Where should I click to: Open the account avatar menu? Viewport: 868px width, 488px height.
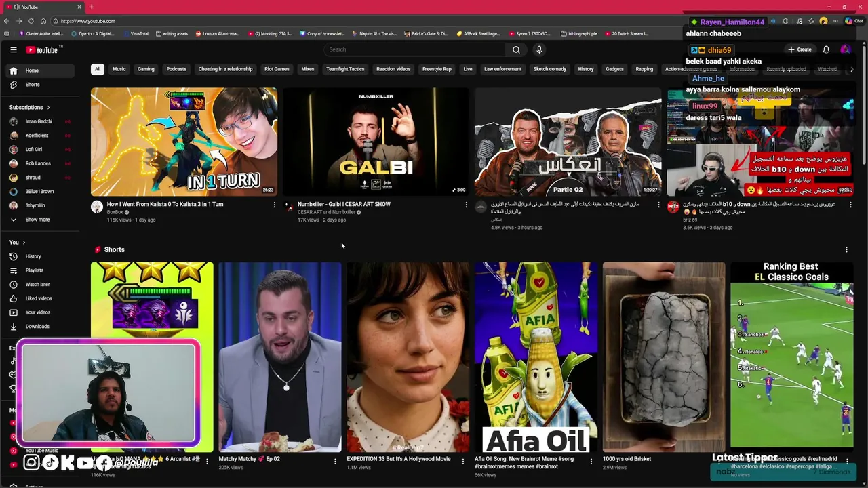[x=845, y=49]
